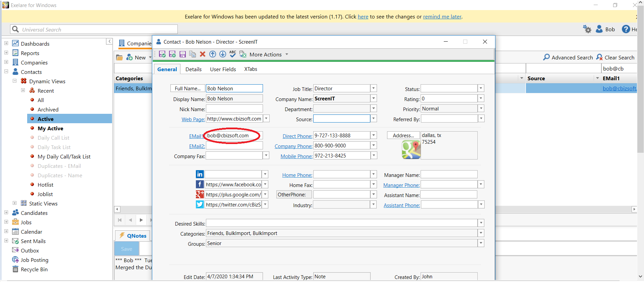Open Dashboards in the navigation tree
The image size is (644, 282).
[x=35, y=44]
